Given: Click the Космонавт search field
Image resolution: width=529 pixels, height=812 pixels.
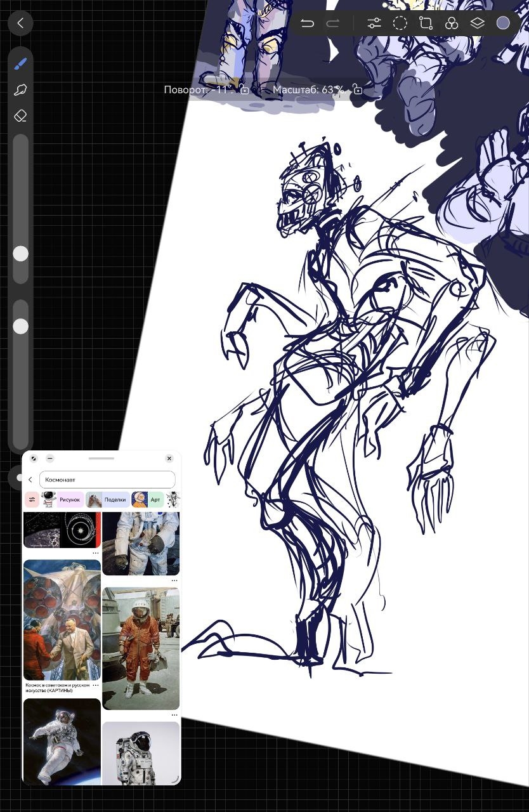Looking at the screenshot, I should pos(107,480).
